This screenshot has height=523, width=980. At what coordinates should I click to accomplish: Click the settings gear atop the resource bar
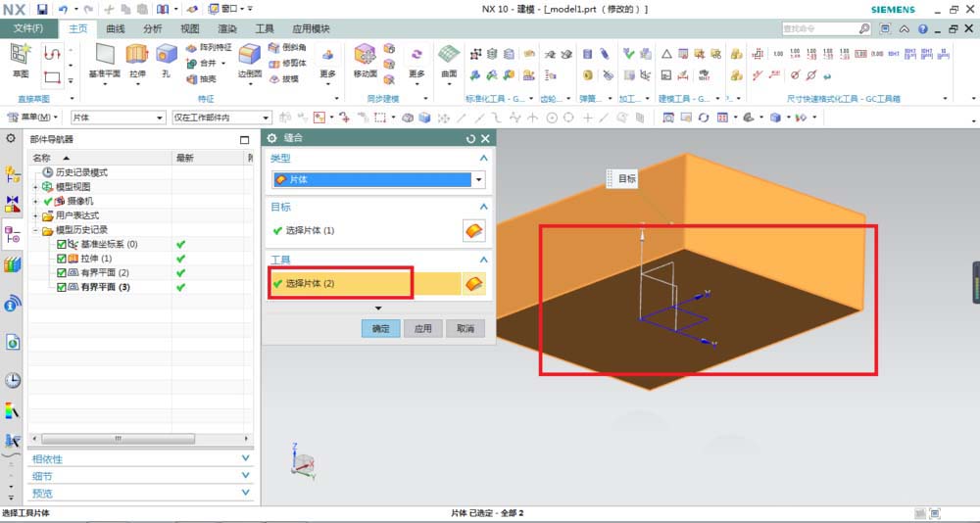coord(11,137)
